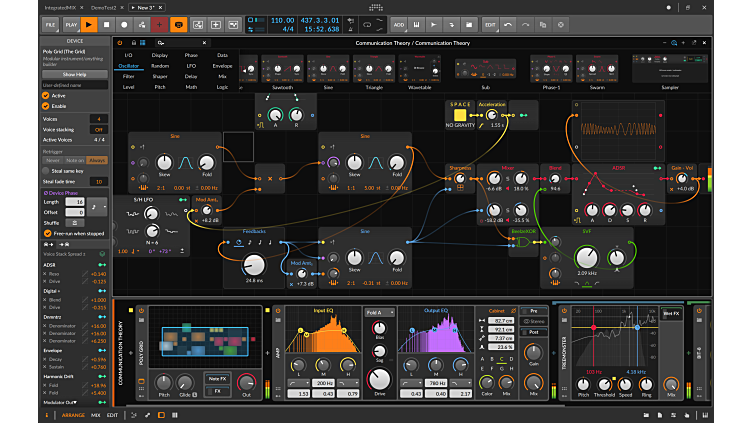Click the lock icon in Grid window

coord(134,43)
